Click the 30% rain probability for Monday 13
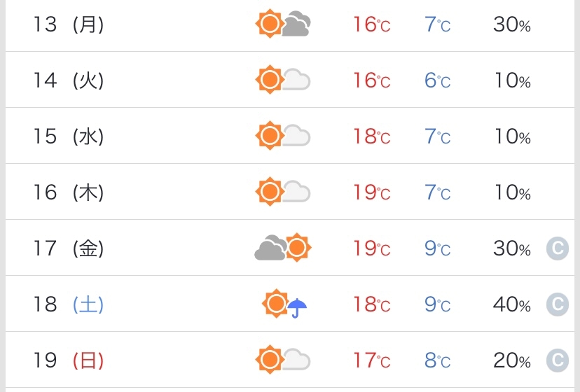The image size is (580, 392). pos(512,24)
